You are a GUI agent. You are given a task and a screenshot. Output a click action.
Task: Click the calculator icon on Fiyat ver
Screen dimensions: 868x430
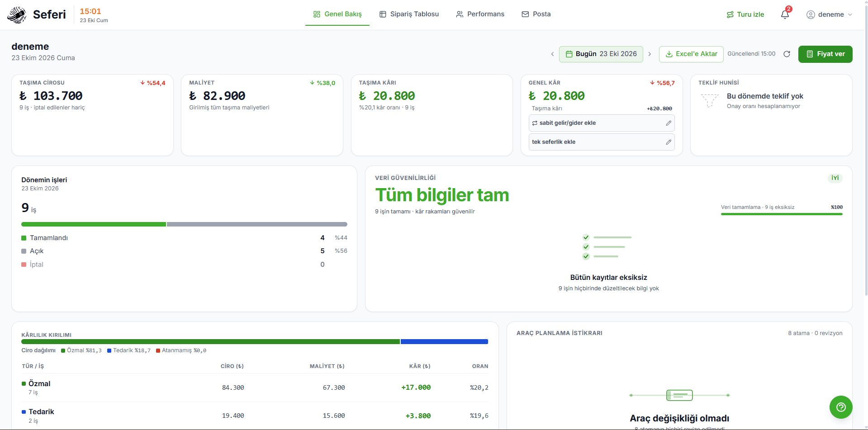pyautogui.click(x=810, y=54)
